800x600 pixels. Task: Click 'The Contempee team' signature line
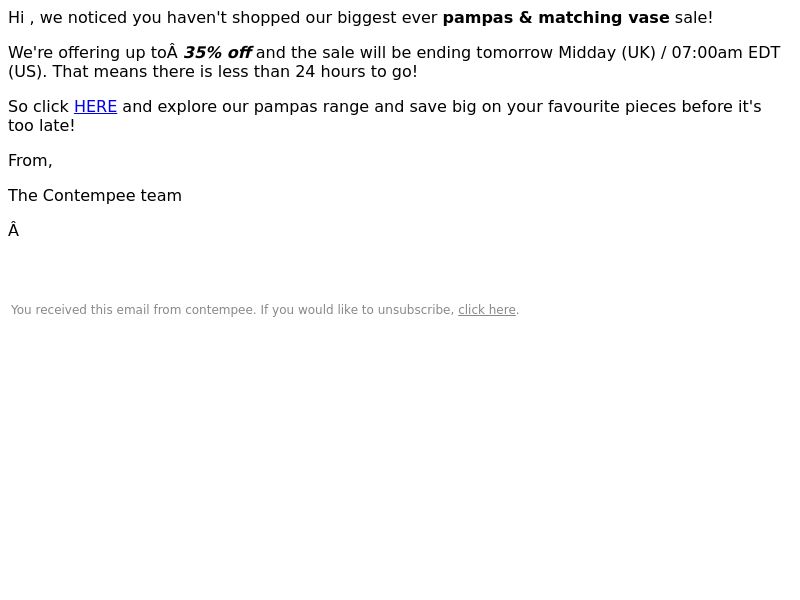pos(95,195)
